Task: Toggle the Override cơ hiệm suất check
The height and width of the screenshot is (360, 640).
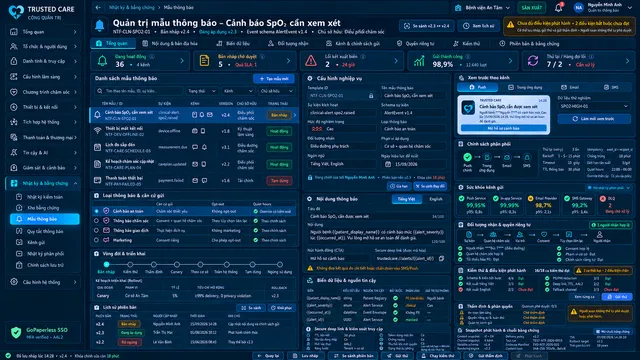Action: coord(256,211)
